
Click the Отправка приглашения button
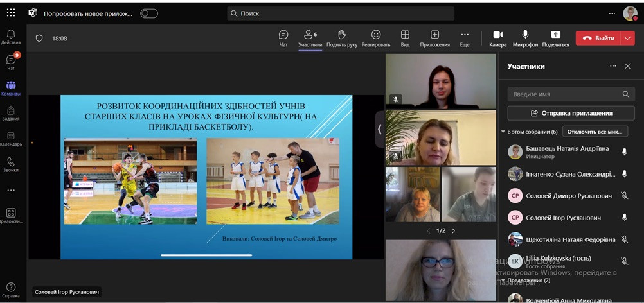click(x=571, y=113)
